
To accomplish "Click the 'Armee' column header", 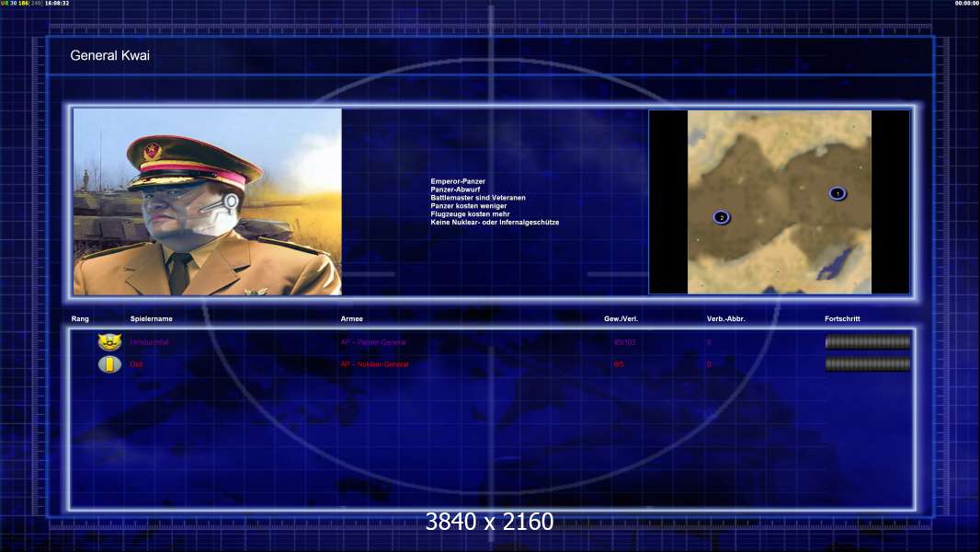I will pyautogui.click(x=352, y=319).
